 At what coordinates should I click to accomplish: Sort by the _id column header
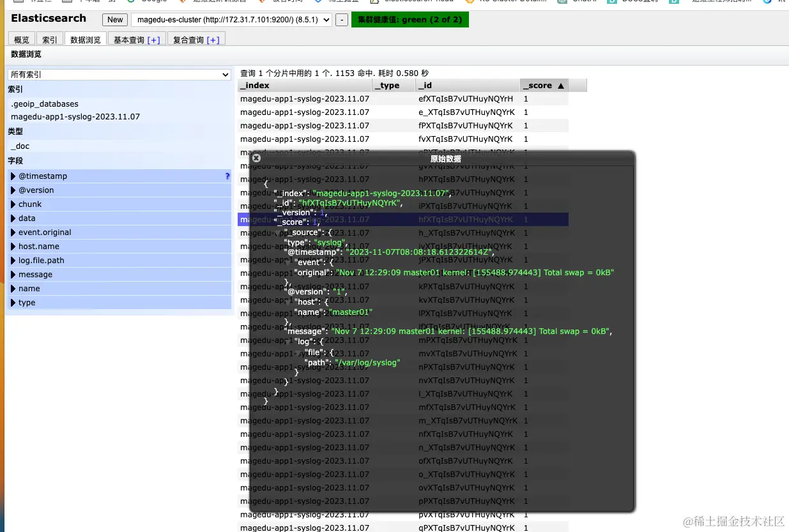pos(468,86)
